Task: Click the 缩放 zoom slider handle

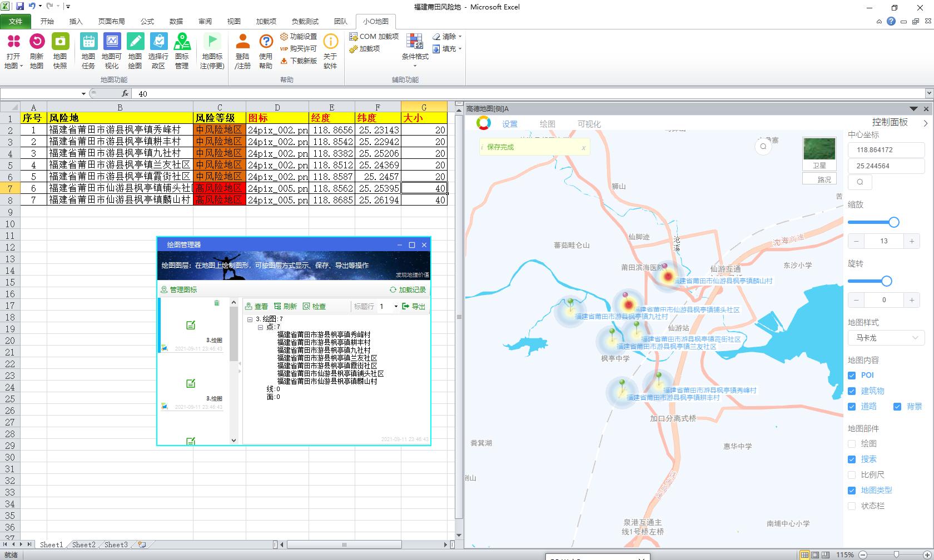Action: pyautogui.click(x=894, y=222)
